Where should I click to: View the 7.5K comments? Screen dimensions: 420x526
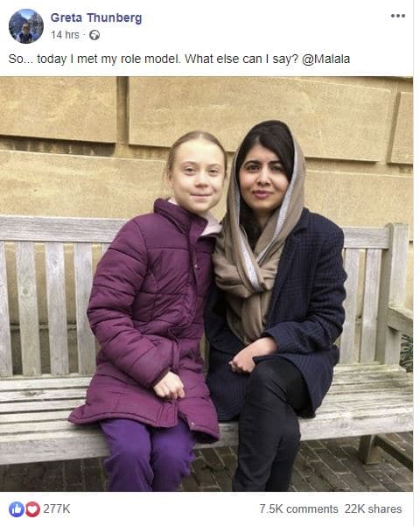[298, 508]
